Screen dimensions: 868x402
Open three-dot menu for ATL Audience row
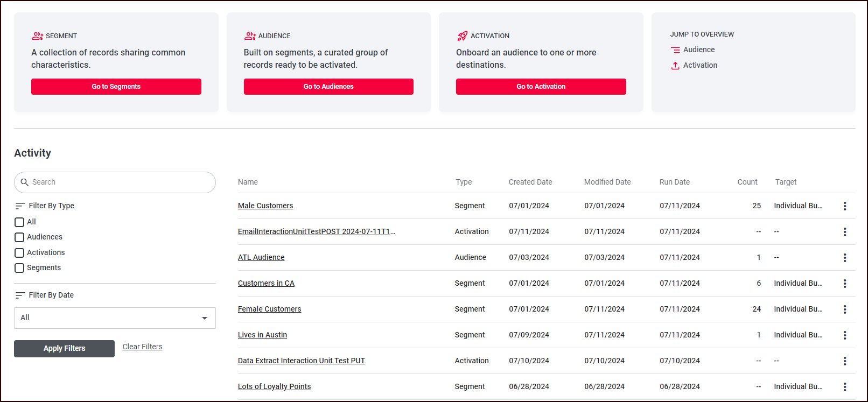(844, 258)
